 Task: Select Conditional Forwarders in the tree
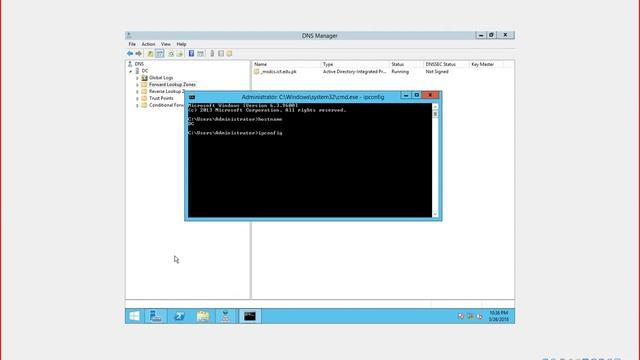pyautogui.click(x=167, y=105)
